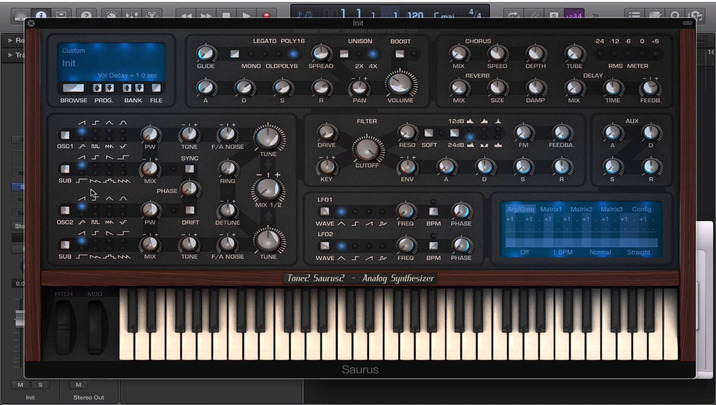Mute the Stereo Out channel strip
Image resolution: width=716 pixels, height=405 pixels.
pyautogui.click(x=79, y=385)
